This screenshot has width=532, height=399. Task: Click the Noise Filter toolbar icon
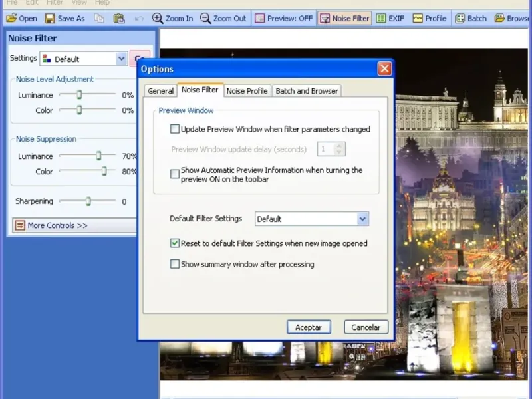pyautogui.click(x=325, y=19)
